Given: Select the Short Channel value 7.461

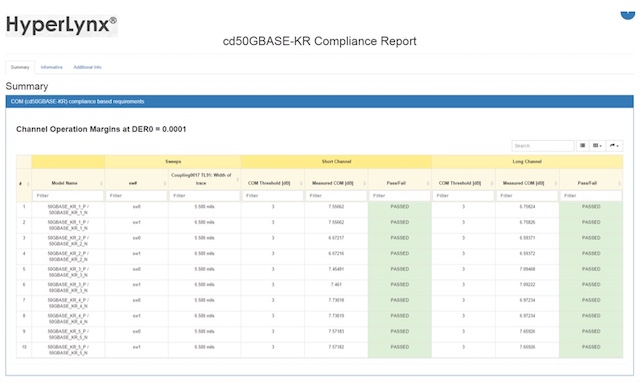Looking at the screenshot, I should pyautogui.click(x=336, y=284).
